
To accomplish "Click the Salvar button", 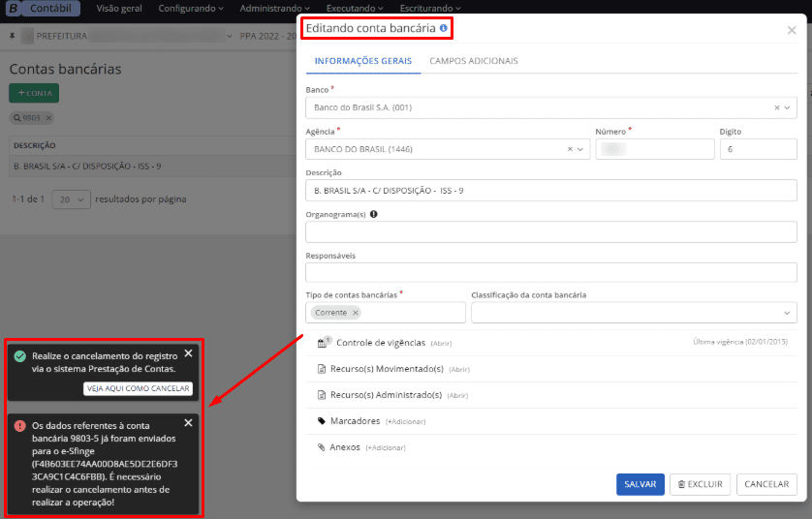I will pyautogui.click(x=640, y=484).
